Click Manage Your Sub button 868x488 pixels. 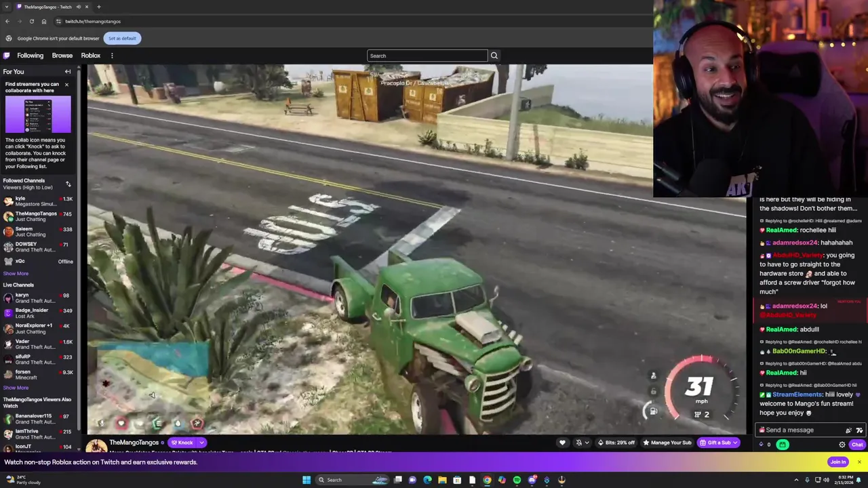[667, 443]
